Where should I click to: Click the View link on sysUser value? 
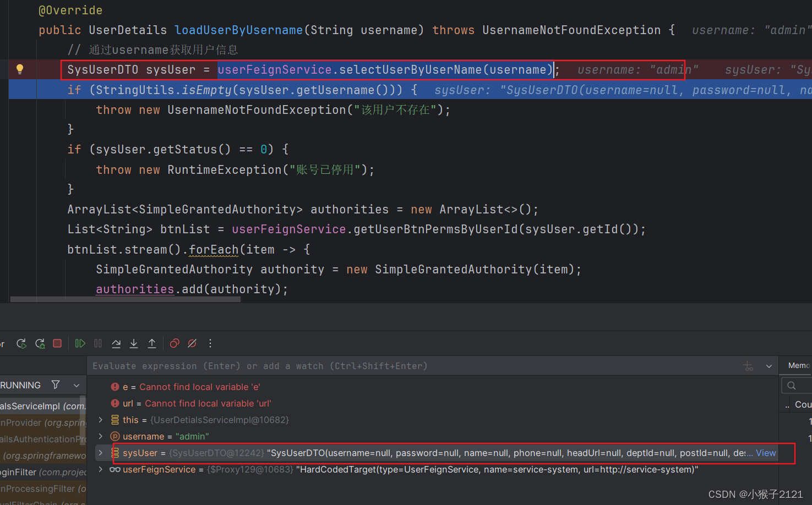point(766,453)
